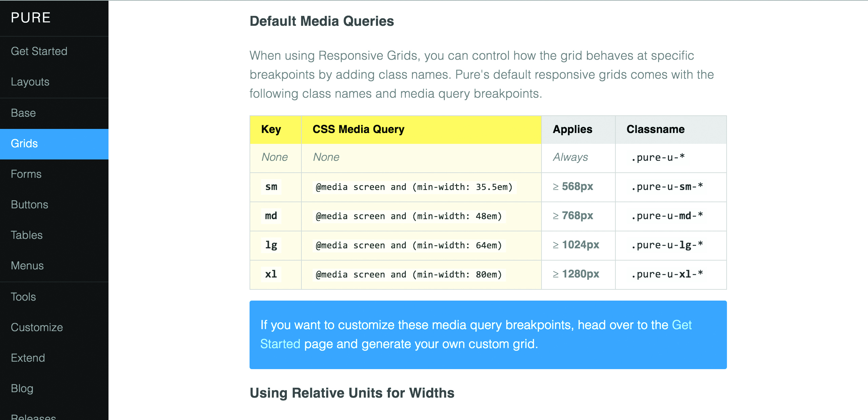The height and width of the screenshot is (420, 868).
Task: Go to the Layouts page
Action: pyautogui.click(x=30, y=82)
